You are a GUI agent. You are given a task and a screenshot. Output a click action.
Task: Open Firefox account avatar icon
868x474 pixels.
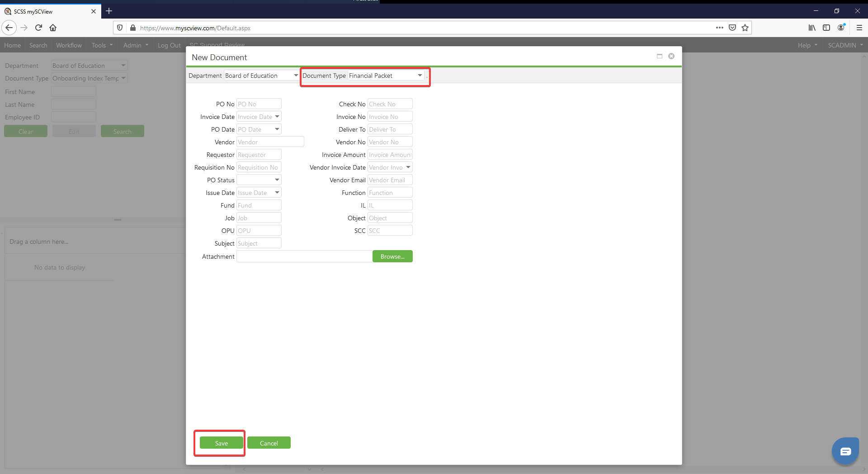(x=841, y=28)
